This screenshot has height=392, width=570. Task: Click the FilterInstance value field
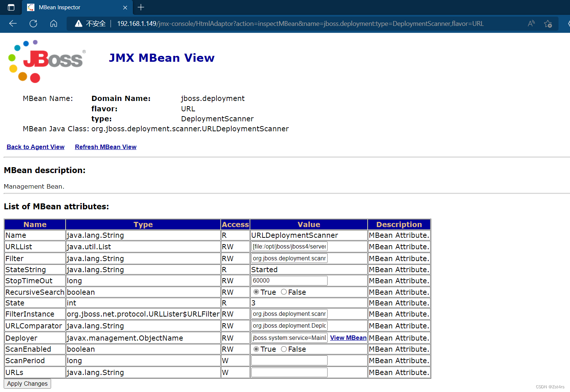(289, 314)
